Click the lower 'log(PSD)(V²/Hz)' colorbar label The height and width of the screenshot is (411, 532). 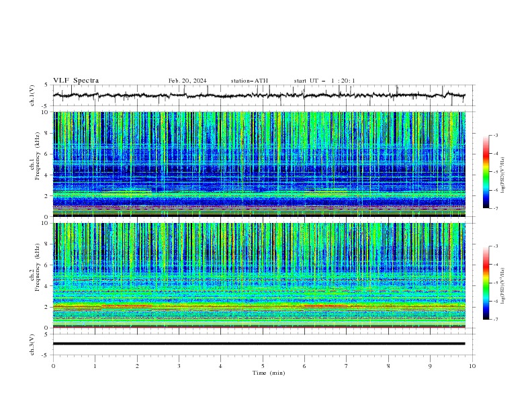[502, 284]
